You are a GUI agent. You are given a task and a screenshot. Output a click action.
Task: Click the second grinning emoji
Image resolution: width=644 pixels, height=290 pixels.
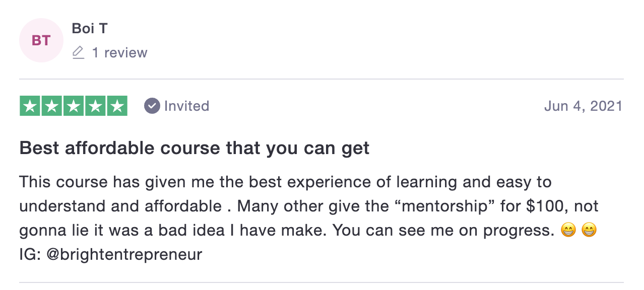[x=589, y=231]
